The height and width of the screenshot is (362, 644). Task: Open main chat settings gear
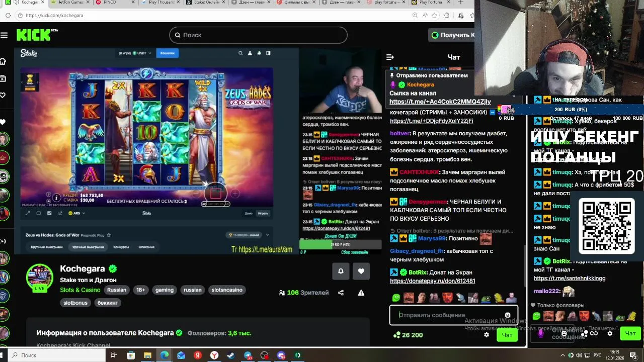coord(486,335)
